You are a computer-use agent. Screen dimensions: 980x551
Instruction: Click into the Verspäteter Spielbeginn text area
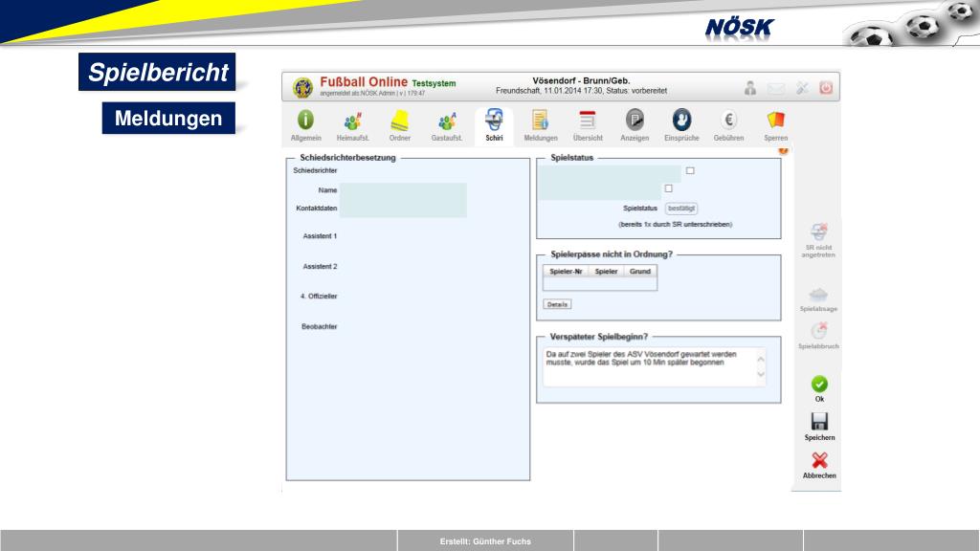click(654, 366)
